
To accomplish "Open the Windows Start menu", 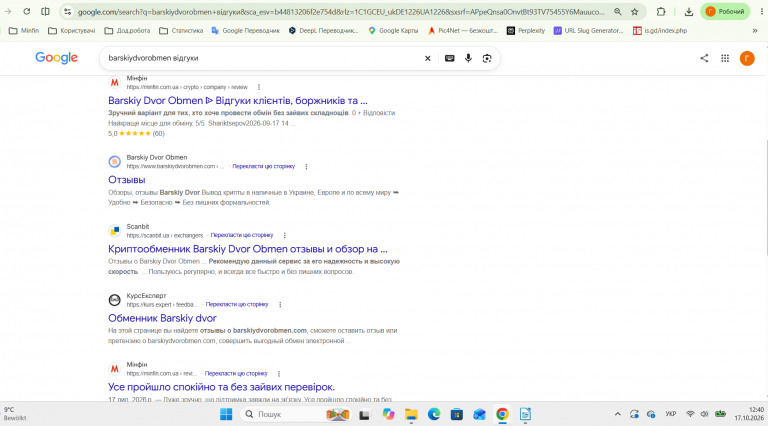I will [226, 414].
